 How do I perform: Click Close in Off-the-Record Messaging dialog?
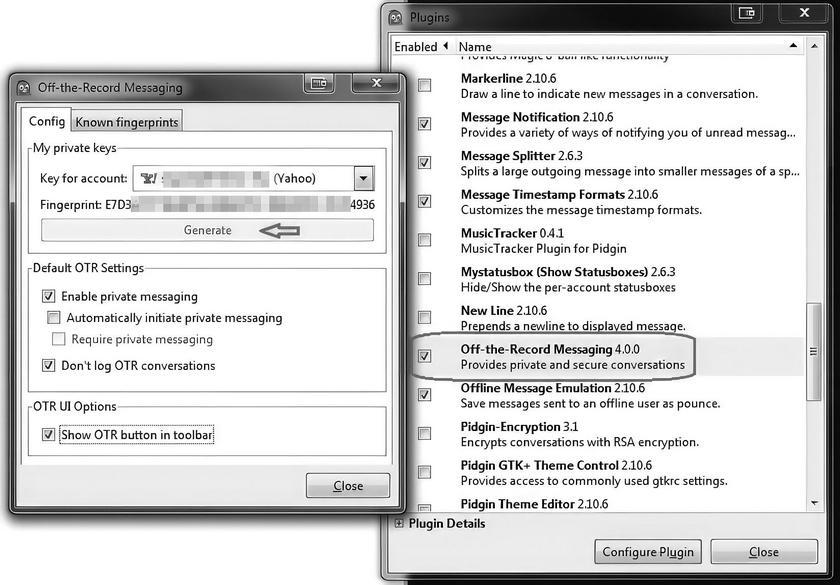[x=348, y=485]
